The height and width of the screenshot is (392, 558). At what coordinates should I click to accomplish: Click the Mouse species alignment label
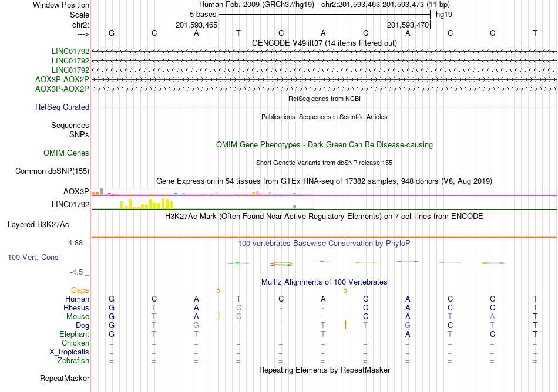click(78, 317)
